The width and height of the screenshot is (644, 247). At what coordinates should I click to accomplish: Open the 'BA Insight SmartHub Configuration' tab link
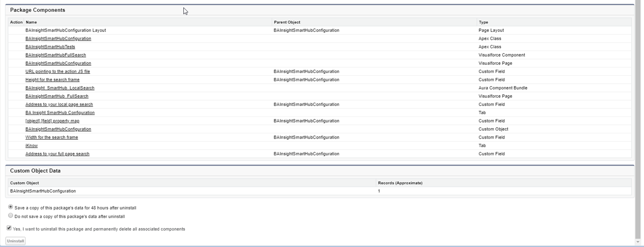coord(60,113)
